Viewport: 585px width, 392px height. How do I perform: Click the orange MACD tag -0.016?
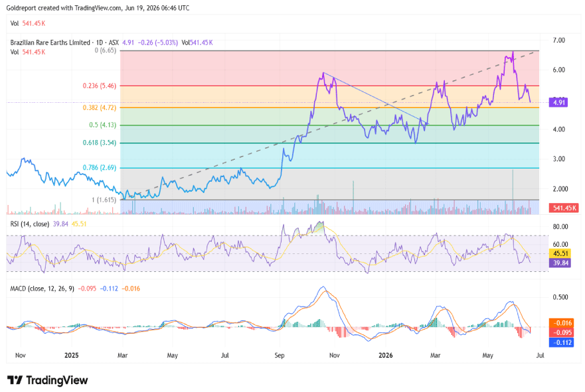point(561,323)
